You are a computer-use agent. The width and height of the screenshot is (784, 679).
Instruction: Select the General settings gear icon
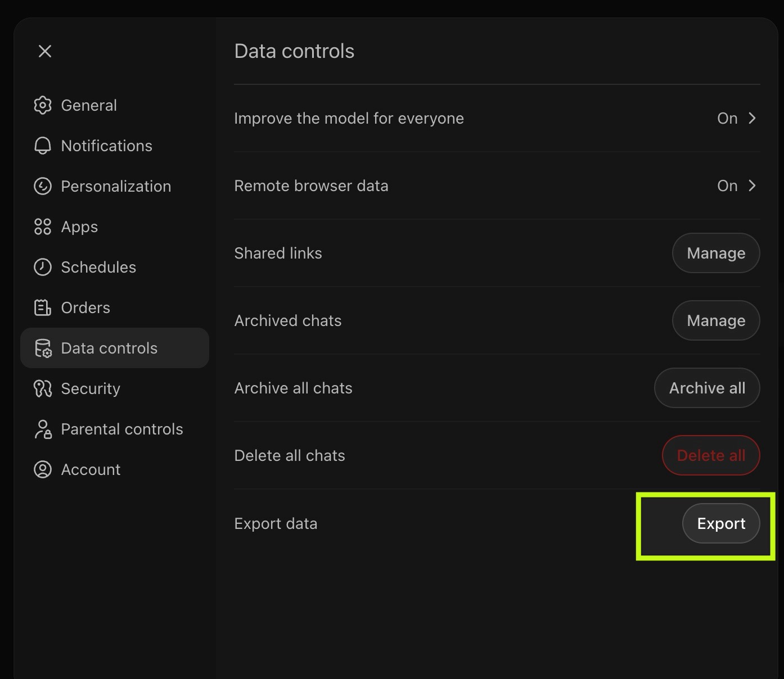pyautogui.click(x=43, y=105)
